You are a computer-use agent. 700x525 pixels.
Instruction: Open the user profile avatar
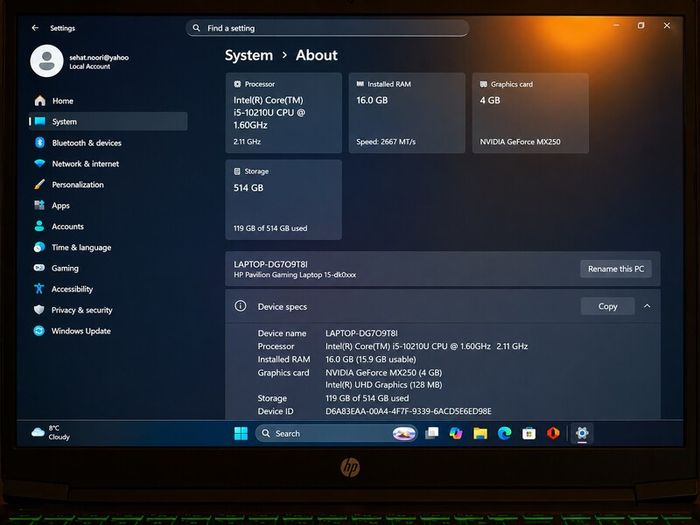click(x=46, y=61)
